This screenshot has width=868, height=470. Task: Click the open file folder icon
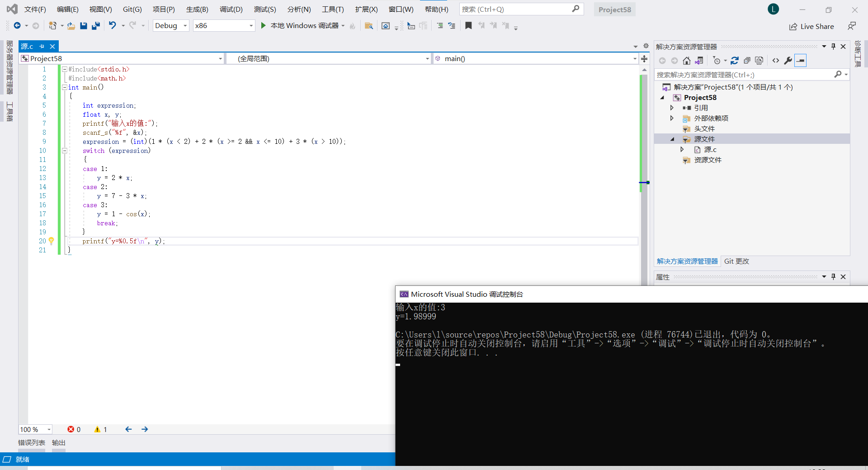click(x=71, y=26)
